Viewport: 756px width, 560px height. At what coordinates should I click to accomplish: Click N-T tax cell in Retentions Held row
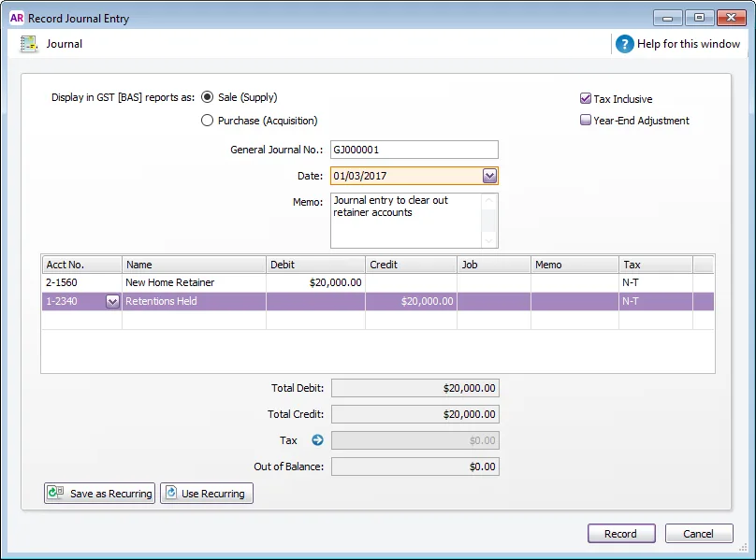coord(656,301)
